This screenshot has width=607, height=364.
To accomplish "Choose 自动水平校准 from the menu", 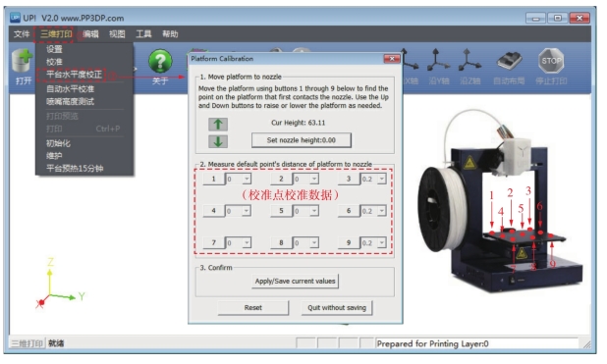I will (70, 89).
